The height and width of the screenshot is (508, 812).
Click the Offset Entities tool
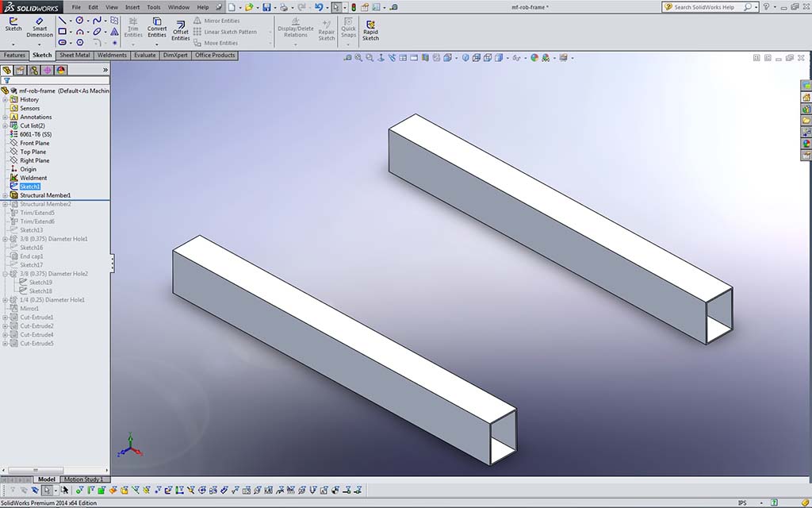pyautogui.click(x=181, y=29)
